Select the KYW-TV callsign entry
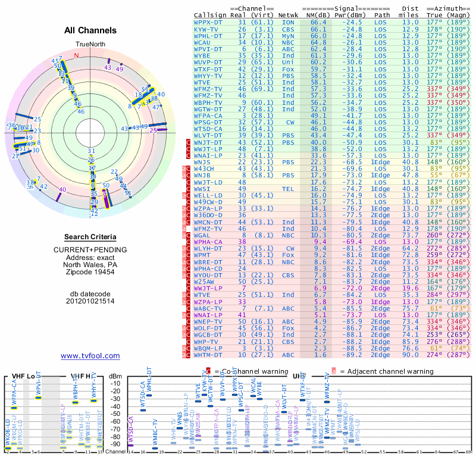The image size is (476, 457). tap(205, 29)
